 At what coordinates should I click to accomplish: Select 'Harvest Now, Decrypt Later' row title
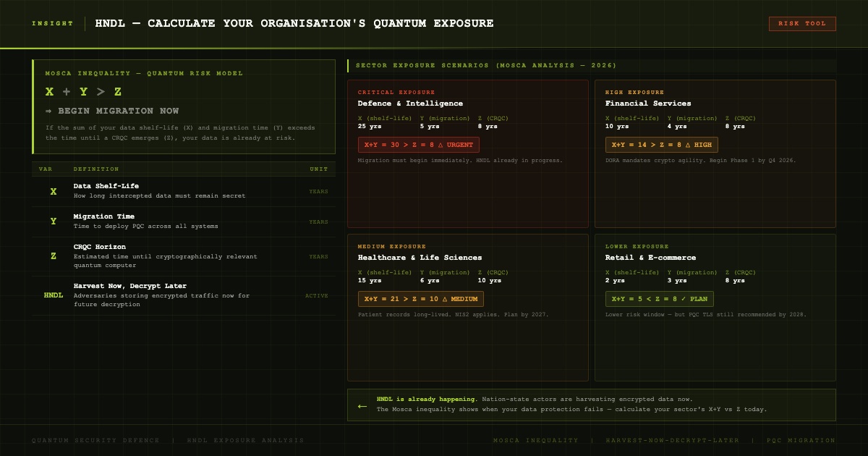pos(130,286)
